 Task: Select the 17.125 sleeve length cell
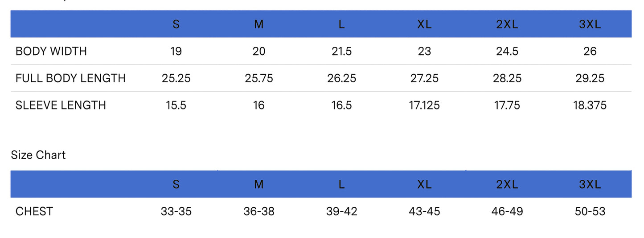[x=424, y=105]
